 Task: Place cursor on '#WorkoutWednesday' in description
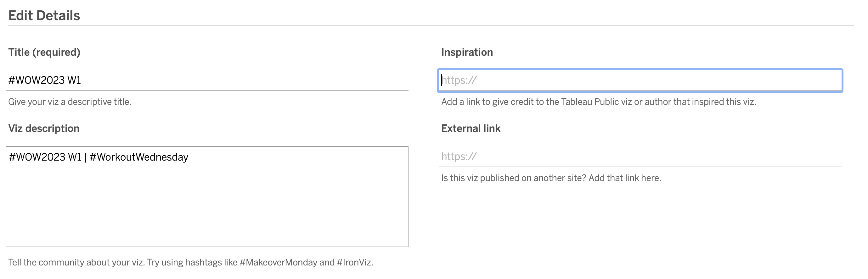tap(139, 157)
